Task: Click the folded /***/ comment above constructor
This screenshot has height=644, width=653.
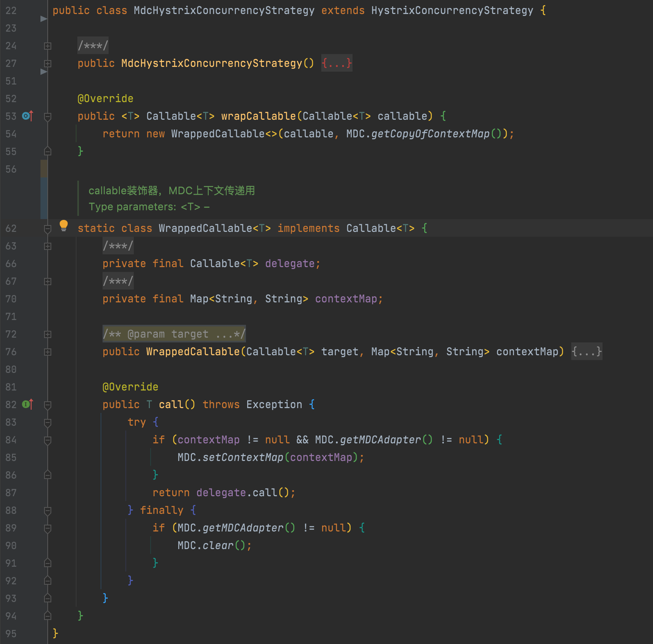Action: pyautogui.click(x=93, y=46)
